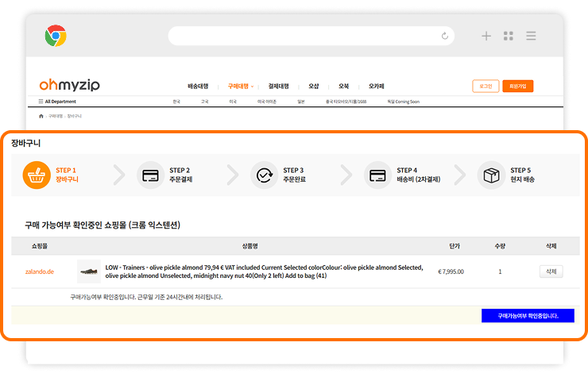Open the 배송대행 menu item
588x377 pixels.
tap(198, 86)
